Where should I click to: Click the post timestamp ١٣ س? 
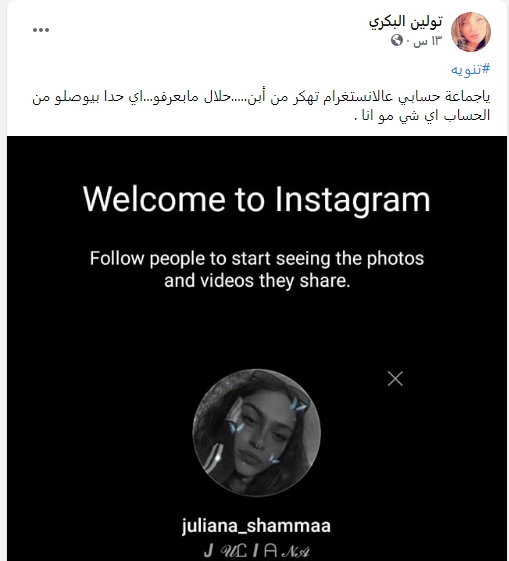pyautogui.click(x=428, y=41)
